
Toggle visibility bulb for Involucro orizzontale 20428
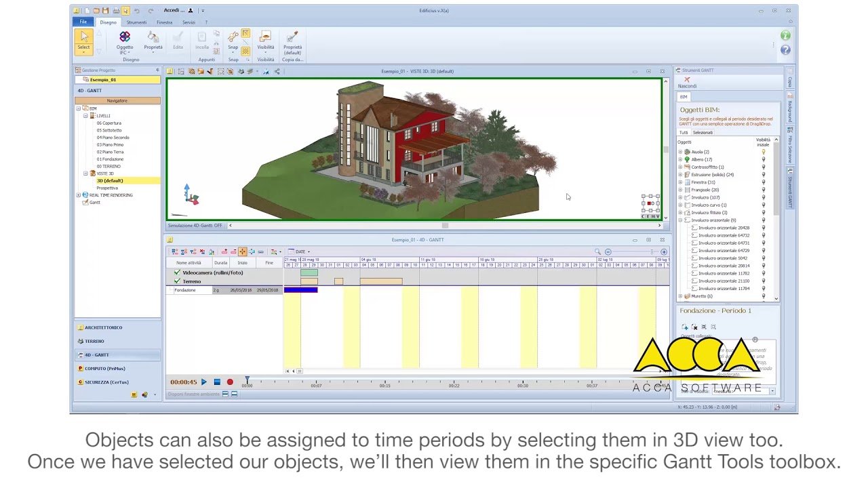pyautogui.click(x=764, y=228)
